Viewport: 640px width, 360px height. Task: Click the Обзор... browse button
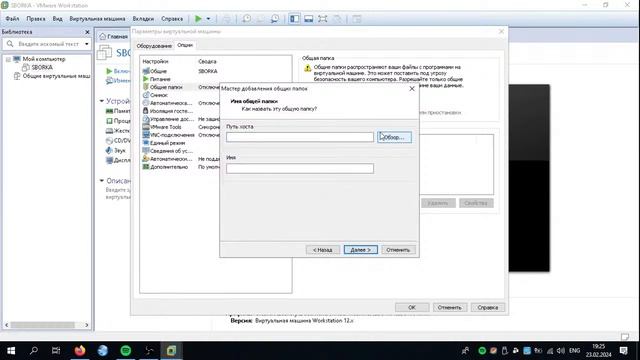click(394, 137)
